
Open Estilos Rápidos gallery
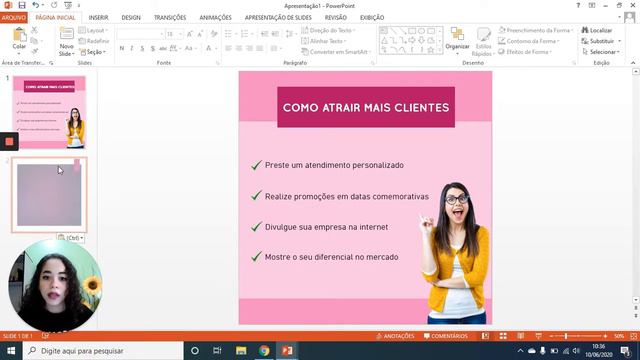pos(482,42)
